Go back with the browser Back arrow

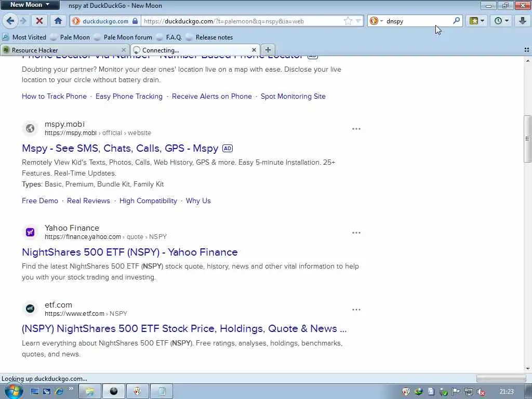pos(10,21)
